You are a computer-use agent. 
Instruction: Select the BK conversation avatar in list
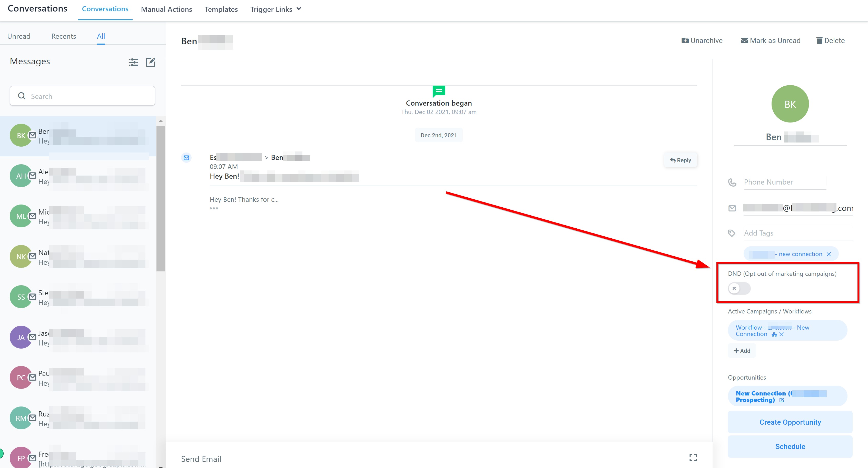21,135
